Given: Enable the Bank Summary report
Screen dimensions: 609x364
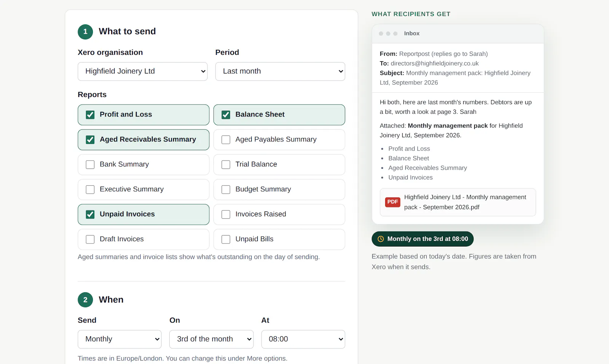Looking at the screenshot, I should (x=90, y=165).
